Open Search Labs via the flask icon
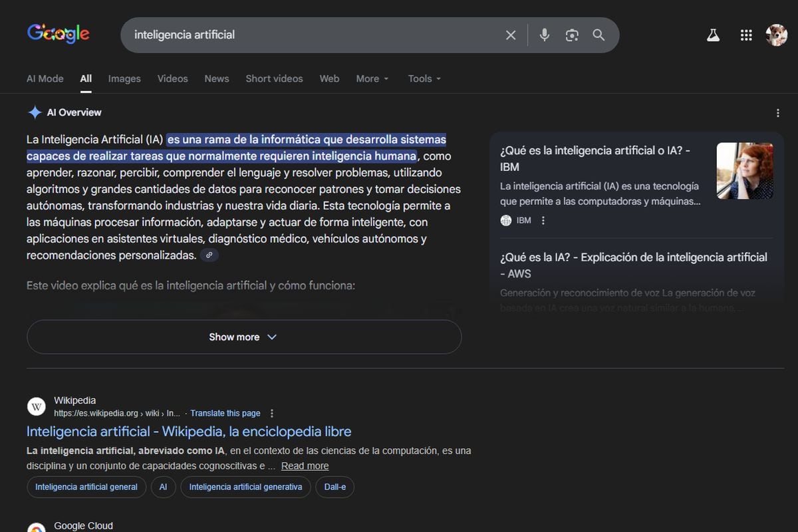The image size is (798, 532). (x=713, y=35)
